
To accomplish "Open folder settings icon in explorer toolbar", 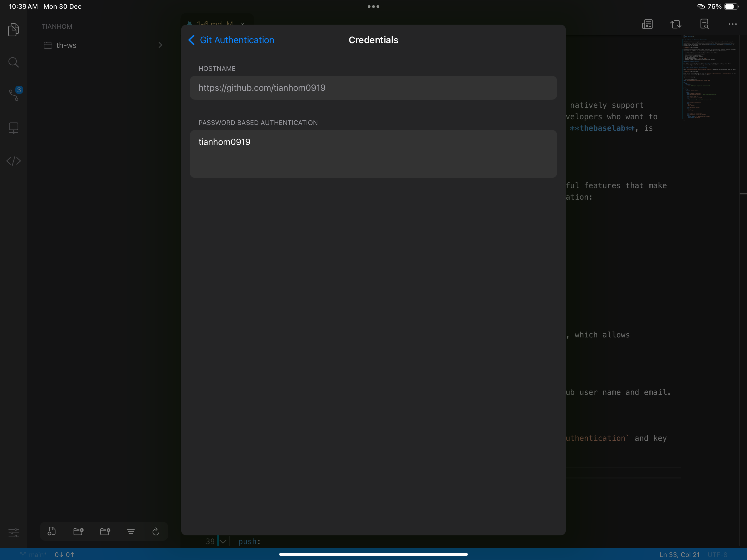I will pos(105,531).
